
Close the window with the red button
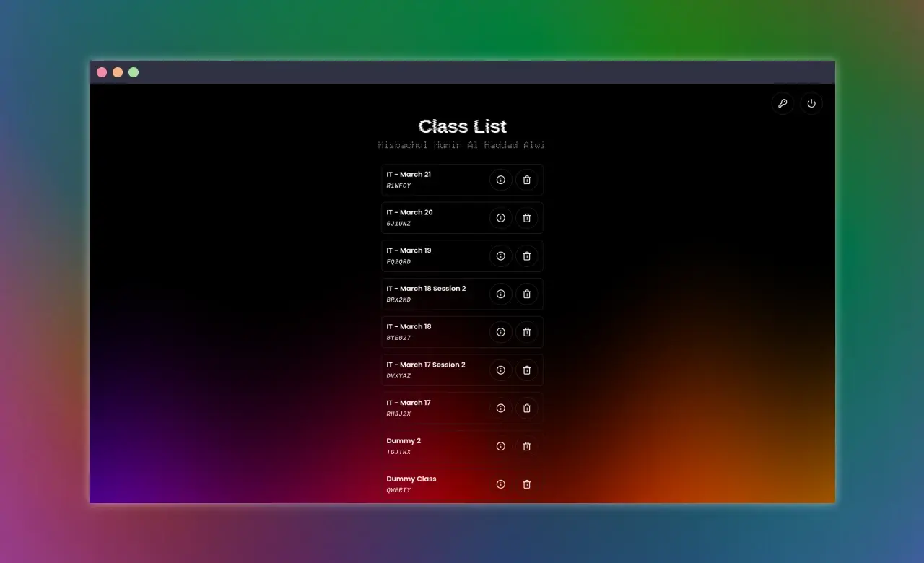click(102, 72)
